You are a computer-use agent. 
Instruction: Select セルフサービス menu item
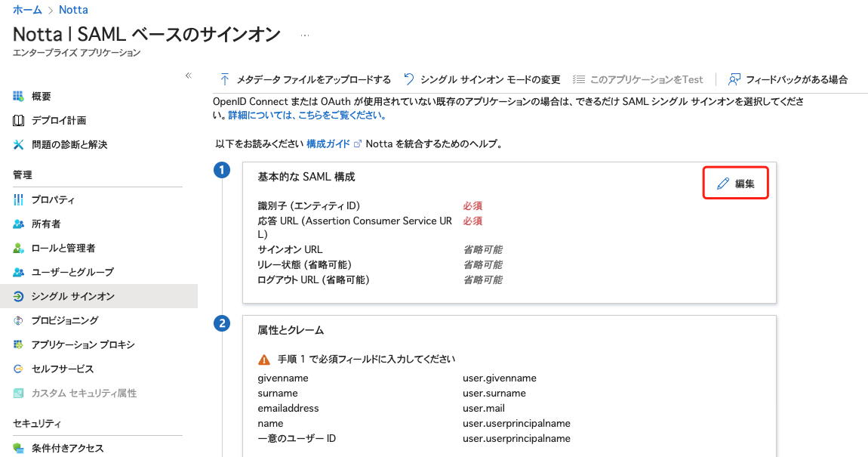(x=63, y=369)
